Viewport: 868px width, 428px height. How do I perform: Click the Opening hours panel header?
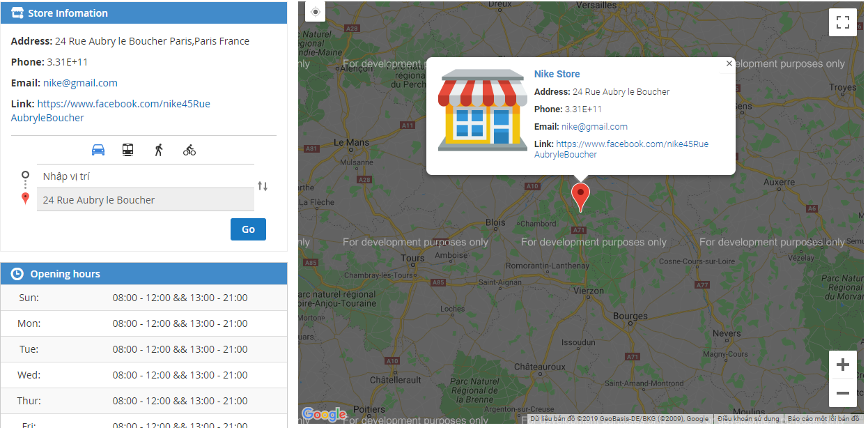(144, 274)
